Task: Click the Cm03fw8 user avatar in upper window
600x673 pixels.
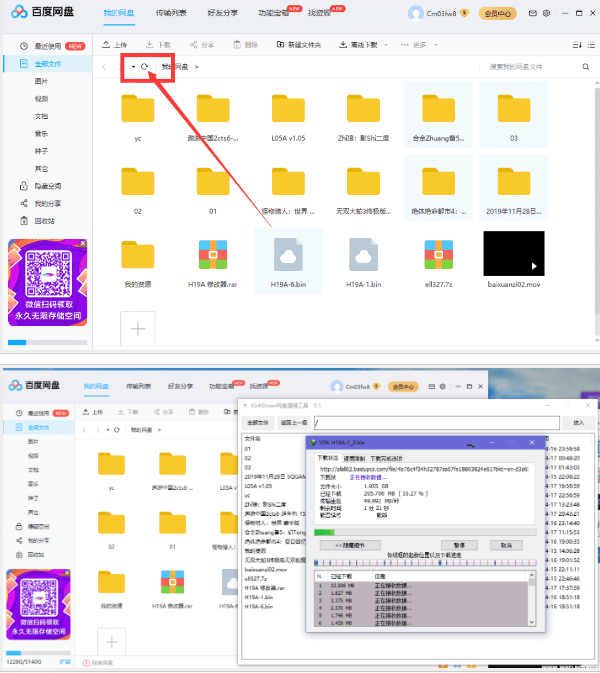Action: (x=415, y=13)
